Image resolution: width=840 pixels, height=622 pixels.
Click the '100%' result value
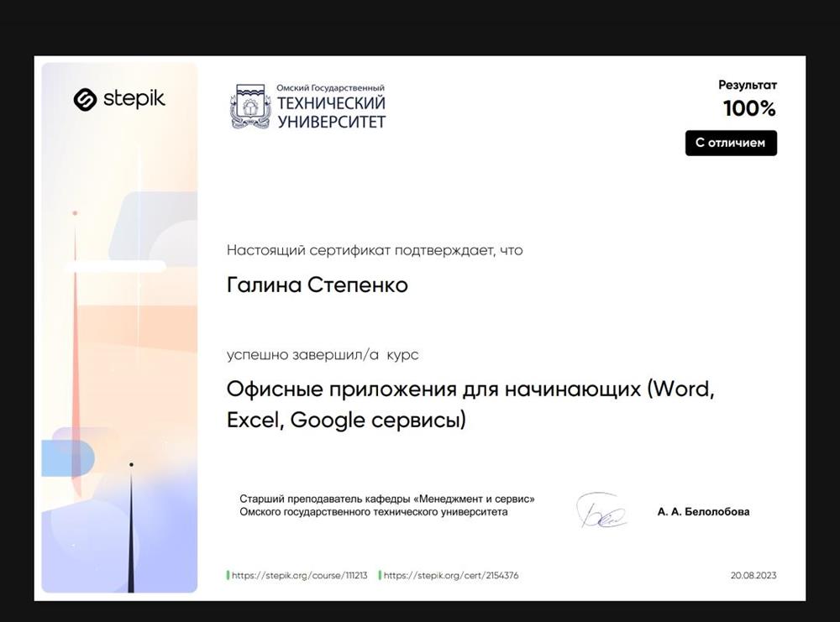click(749, 108)
